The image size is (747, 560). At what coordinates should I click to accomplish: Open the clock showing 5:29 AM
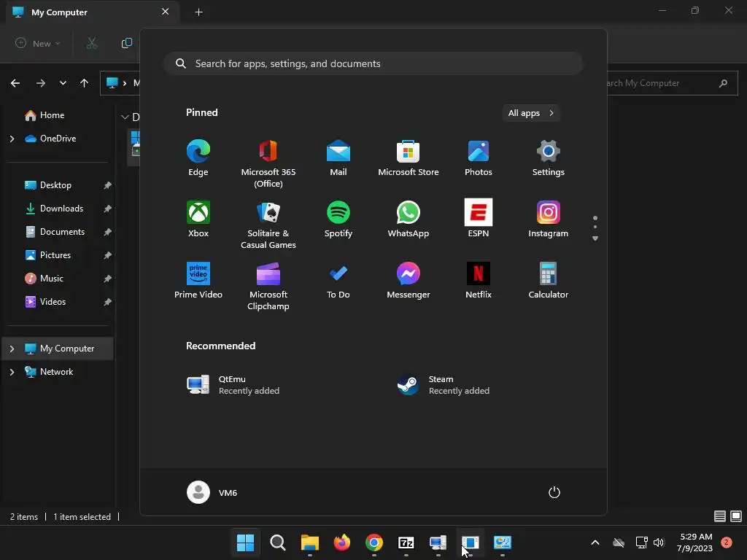pyautogui.click(x=695, y=542)
